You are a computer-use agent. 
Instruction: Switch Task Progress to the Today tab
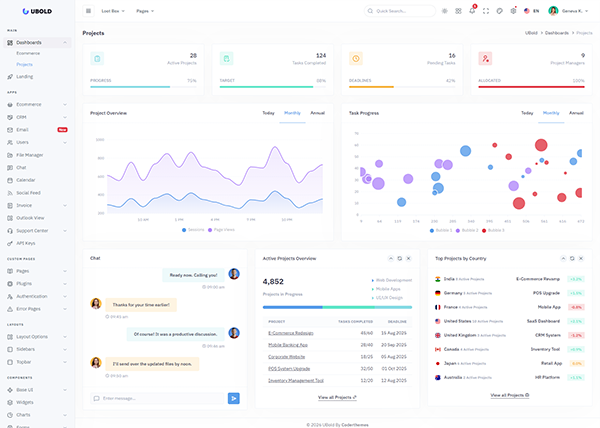pos(527,113)
